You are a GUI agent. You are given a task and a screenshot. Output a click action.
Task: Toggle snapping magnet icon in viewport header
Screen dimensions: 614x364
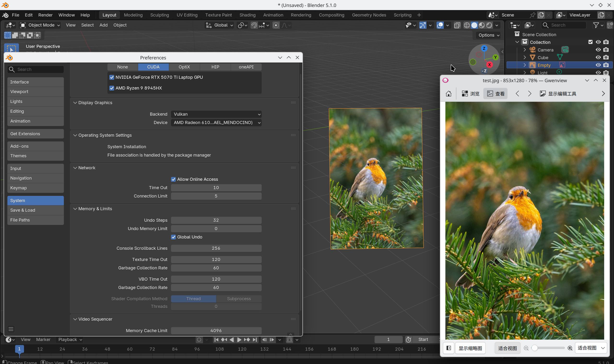254,25
